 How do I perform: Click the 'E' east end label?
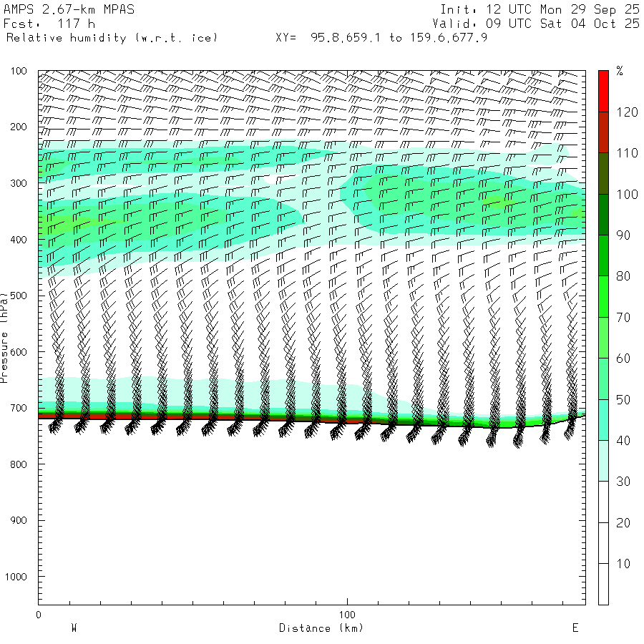coord(575,628)
